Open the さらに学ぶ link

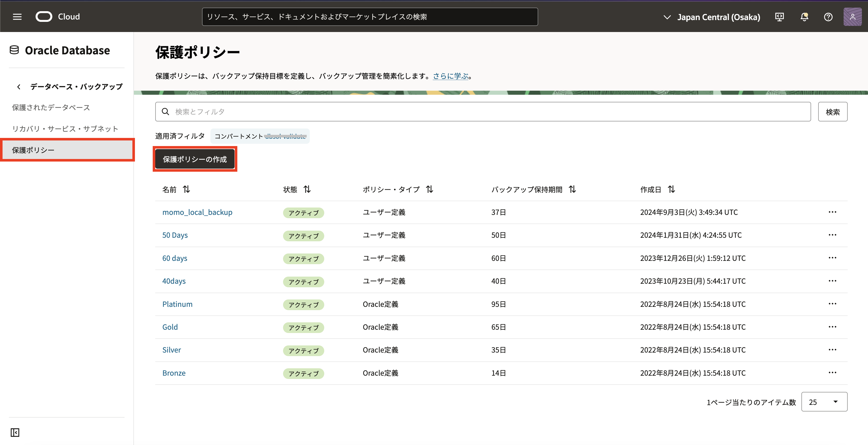(x=450, y=76)
